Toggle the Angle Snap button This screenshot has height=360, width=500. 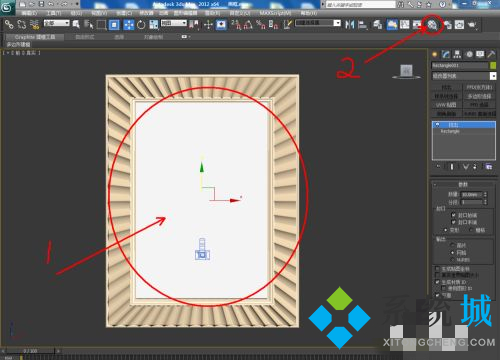click(x=248, y=25)
